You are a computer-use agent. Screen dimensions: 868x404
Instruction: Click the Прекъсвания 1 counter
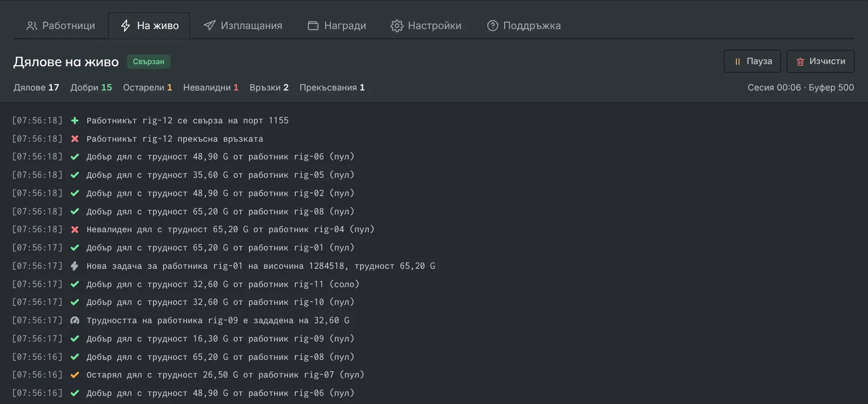[x=332, y=87]
